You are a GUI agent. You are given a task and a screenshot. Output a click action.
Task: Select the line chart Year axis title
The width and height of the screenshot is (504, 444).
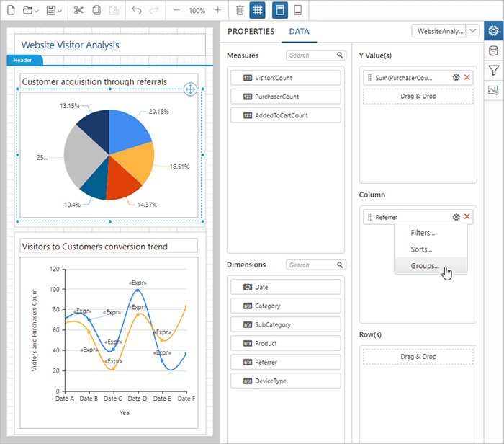point(125,413)
